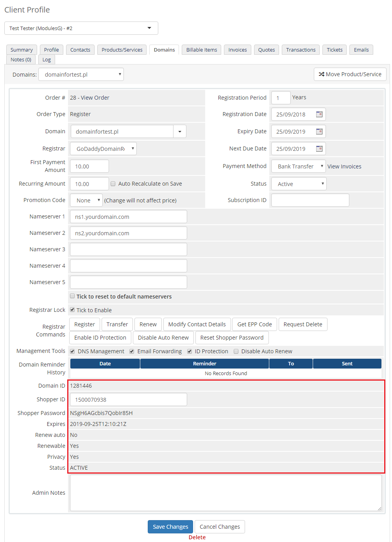
Task: Click the Transfer registrar command button
Action: pos(117,324)
